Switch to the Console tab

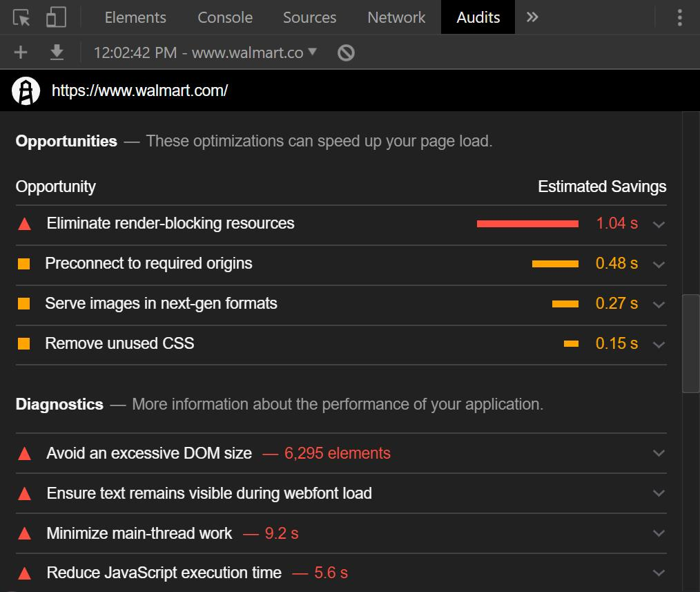click(x=225, y=17)
